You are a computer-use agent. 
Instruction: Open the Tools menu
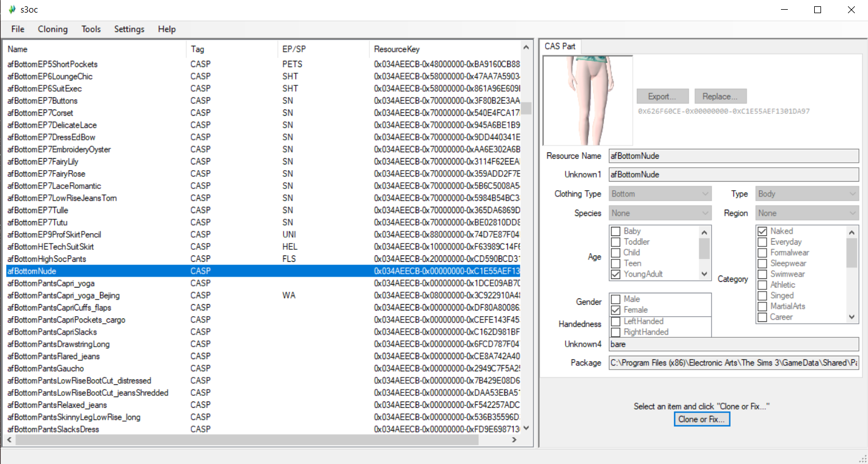91,29
